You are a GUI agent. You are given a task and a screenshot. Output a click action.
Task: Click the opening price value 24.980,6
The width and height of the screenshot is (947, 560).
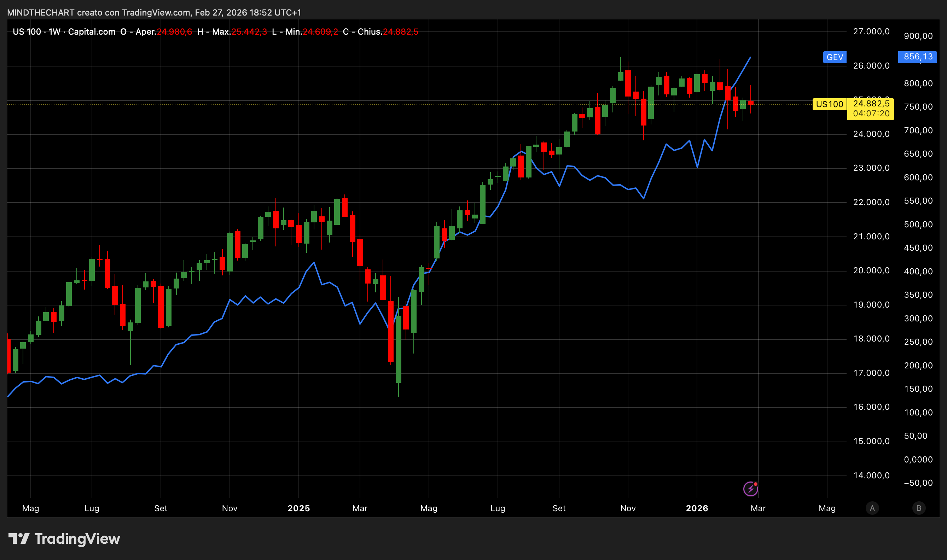coord(174,32)
